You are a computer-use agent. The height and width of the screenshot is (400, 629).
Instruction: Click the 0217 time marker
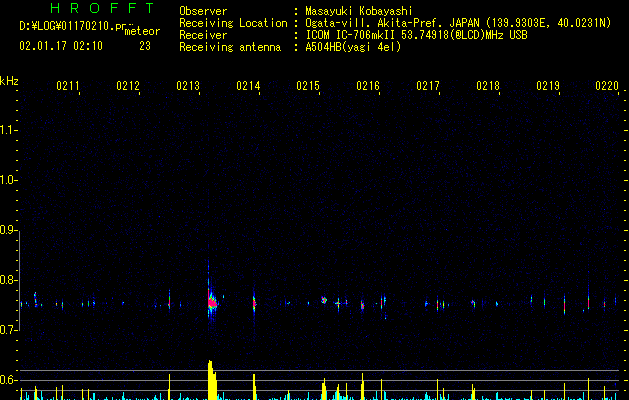[x=428, y=86]
